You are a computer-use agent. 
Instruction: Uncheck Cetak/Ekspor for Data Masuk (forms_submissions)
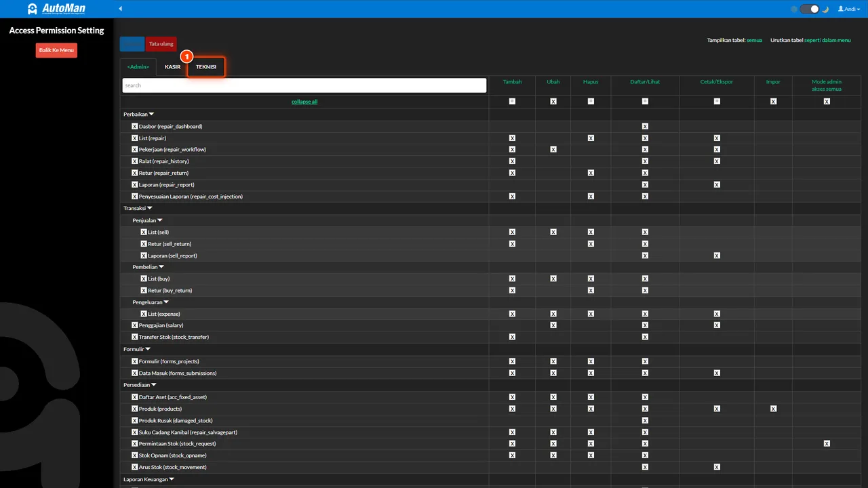point(717,373)
